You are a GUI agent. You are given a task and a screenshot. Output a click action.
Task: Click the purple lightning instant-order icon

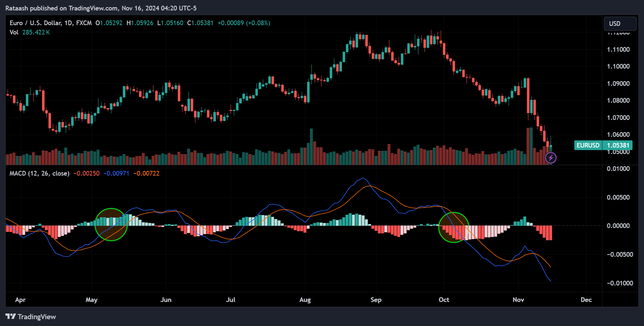[x=551, y=158]
